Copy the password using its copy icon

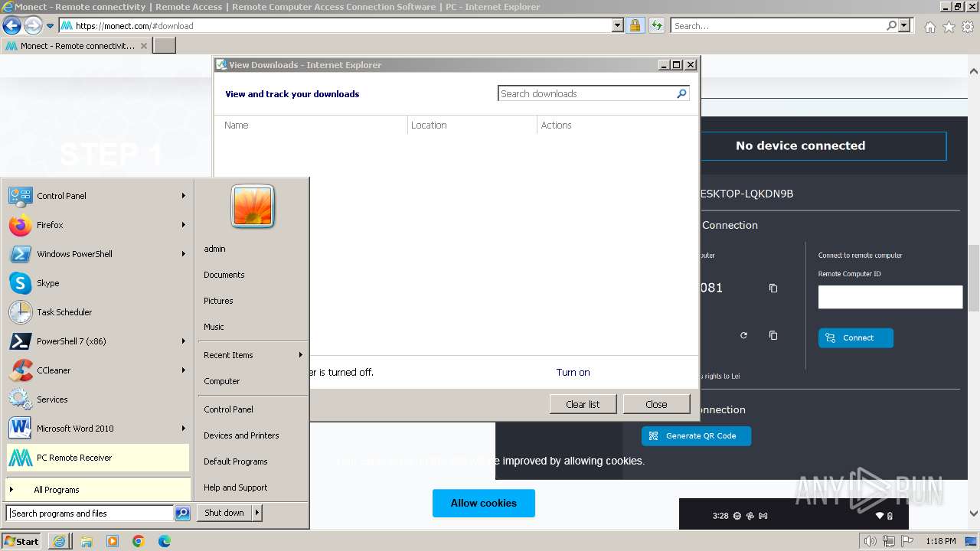pos(773,335)
